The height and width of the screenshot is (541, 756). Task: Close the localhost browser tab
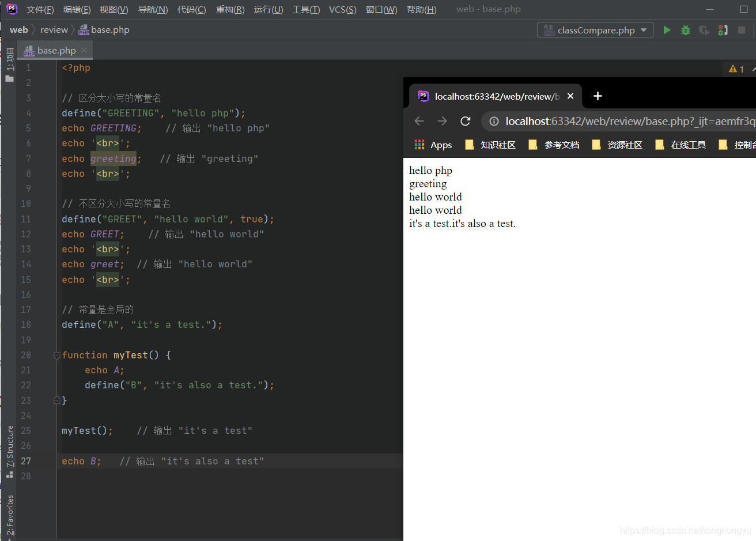(x=570, y=96)
